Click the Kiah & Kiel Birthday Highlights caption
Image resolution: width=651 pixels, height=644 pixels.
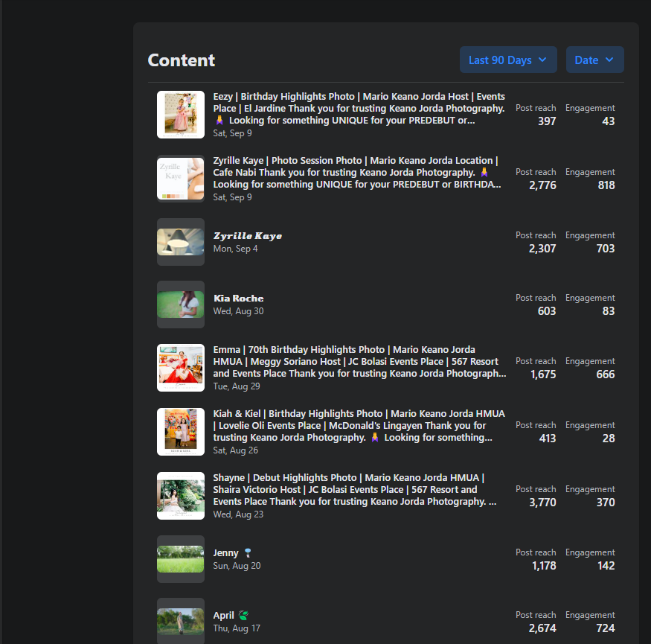359,425
